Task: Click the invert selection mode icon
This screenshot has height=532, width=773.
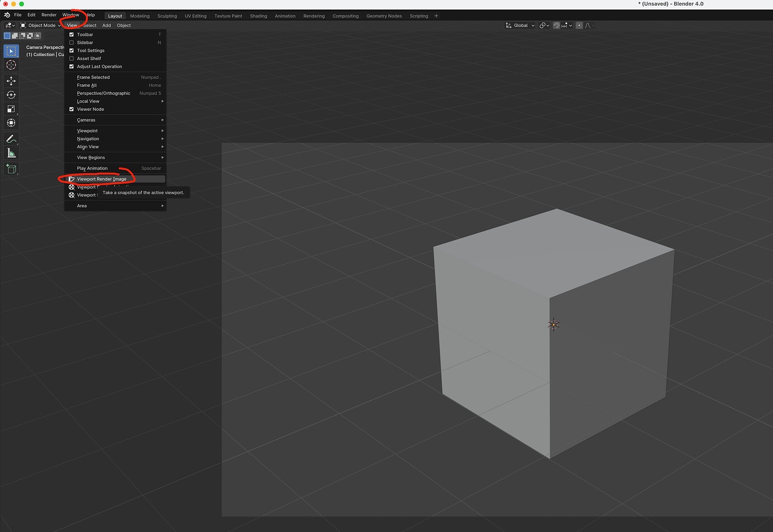Action: click(30, 35)
